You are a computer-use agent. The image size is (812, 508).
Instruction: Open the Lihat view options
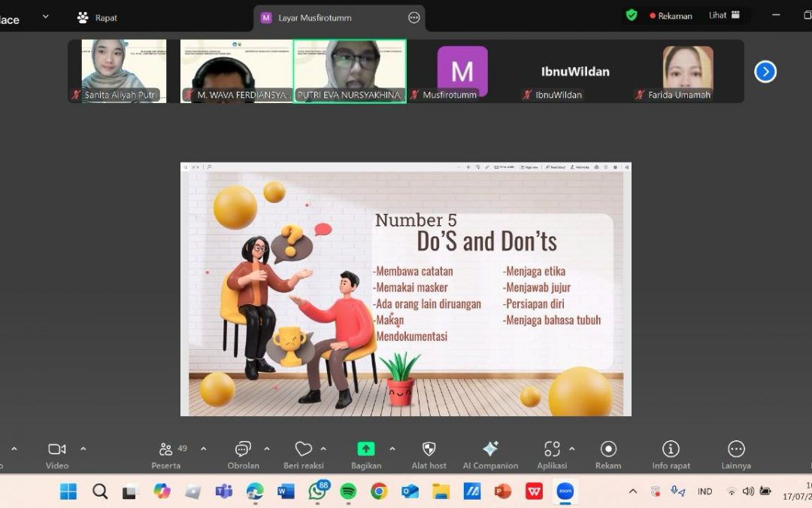(x=724, y=15)
